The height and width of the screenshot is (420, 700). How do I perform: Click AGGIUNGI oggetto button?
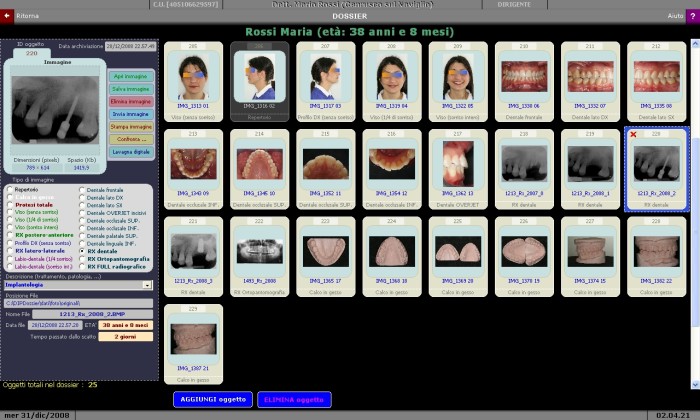tap(213, 399)
